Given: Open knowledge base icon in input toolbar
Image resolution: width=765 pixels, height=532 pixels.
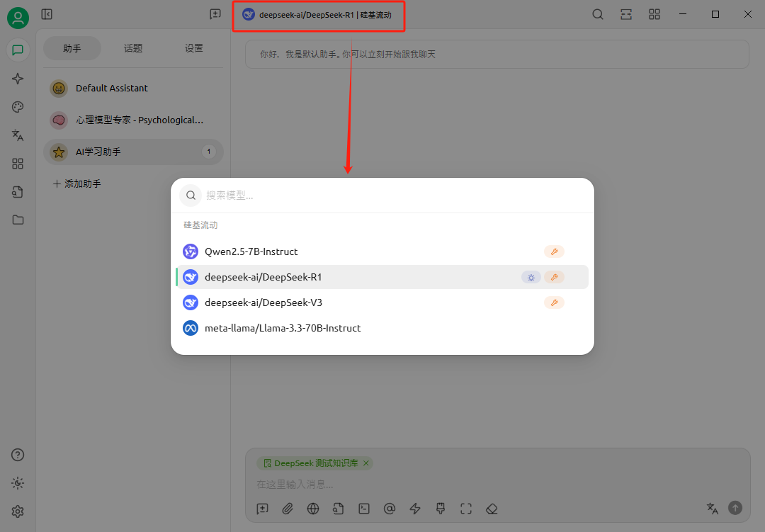Looking at the screenshot, I should [x=339, y=509].
